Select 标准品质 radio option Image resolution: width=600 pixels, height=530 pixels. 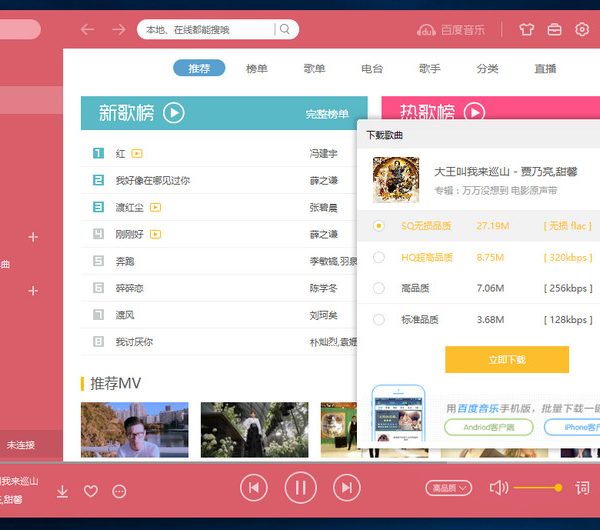(379, 319)
